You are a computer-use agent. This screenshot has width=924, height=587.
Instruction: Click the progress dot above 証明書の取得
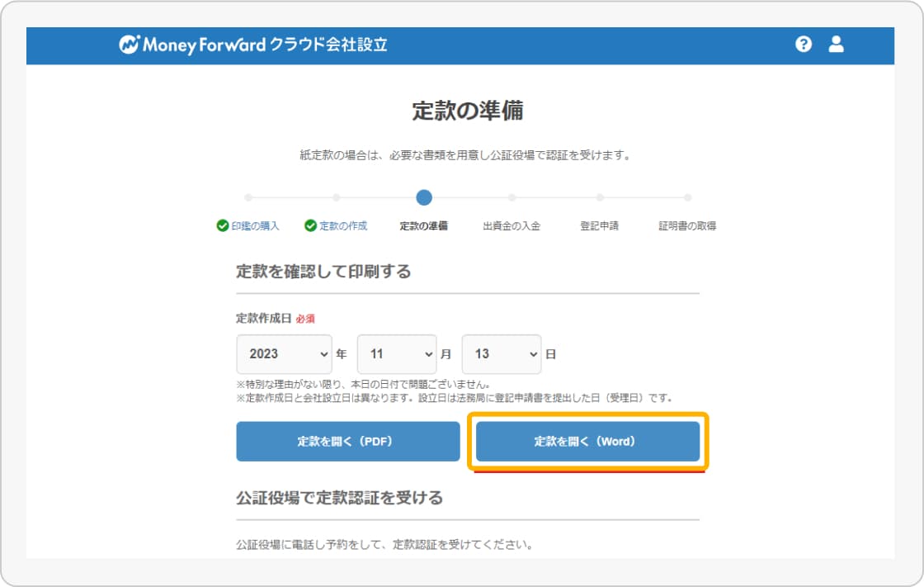(687, 197)
